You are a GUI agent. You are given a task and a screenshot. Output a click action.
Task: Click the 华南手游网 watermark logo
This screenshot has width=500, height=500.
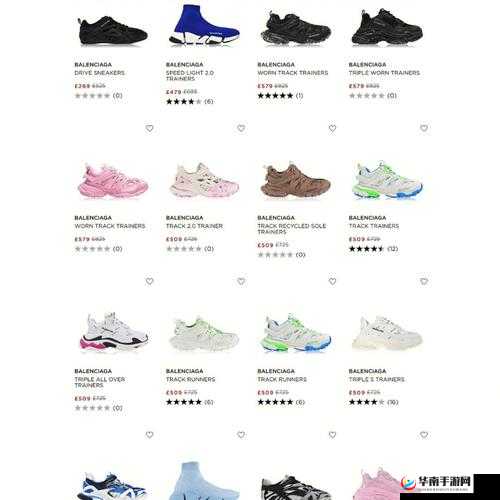(437, 483)
